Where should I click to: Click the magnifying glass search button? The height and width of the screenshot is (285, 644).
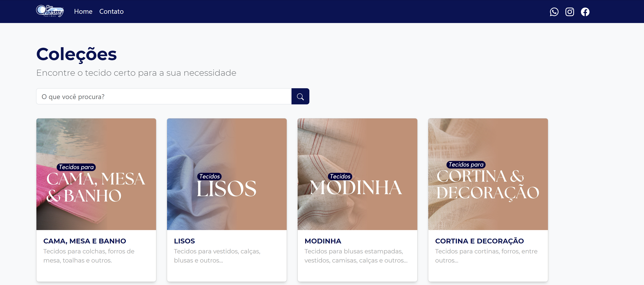click(x=300, y=96)
